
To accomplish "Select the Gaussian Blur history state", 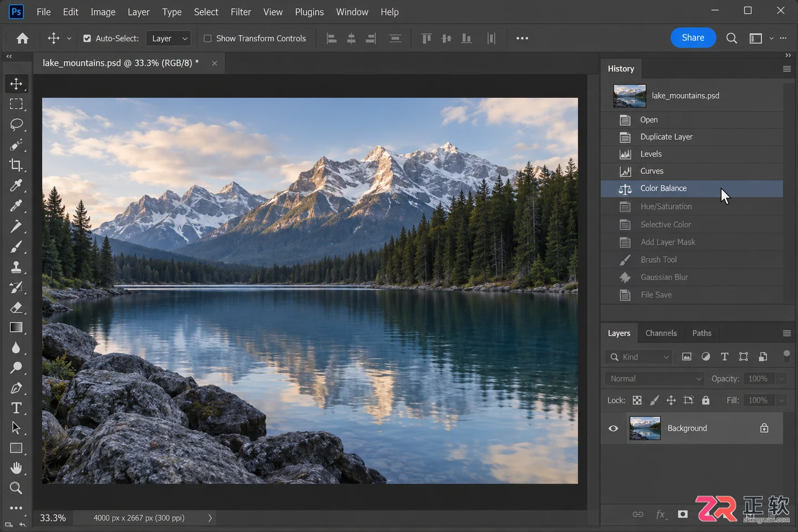I will [x=692, y=277].
